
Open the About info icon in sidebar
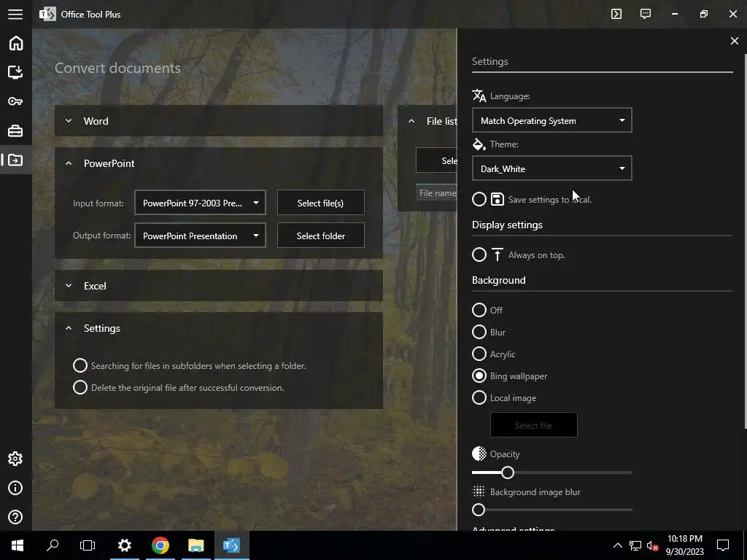click(16, 488)
